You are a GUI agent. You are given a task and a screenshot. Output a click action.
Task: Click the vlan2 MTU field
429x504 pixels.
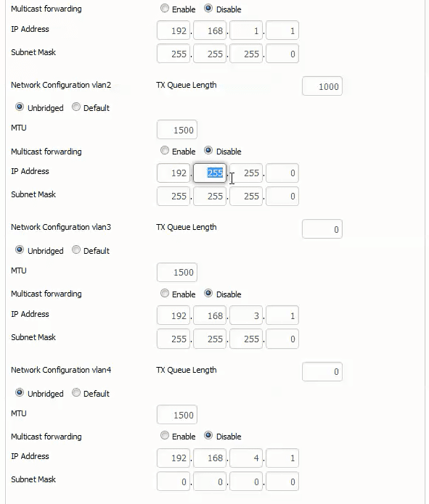[177, 130]
